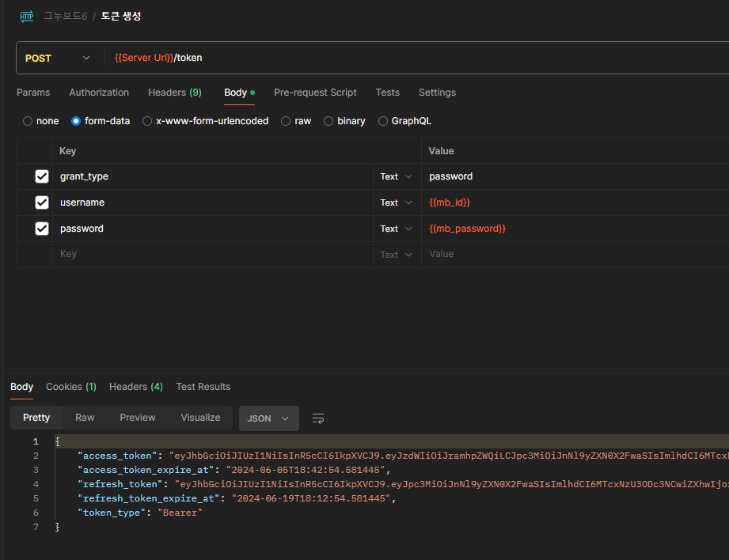Select the GraphQL body option
Screen dimensions: 729x560
(x=383, y=121)
